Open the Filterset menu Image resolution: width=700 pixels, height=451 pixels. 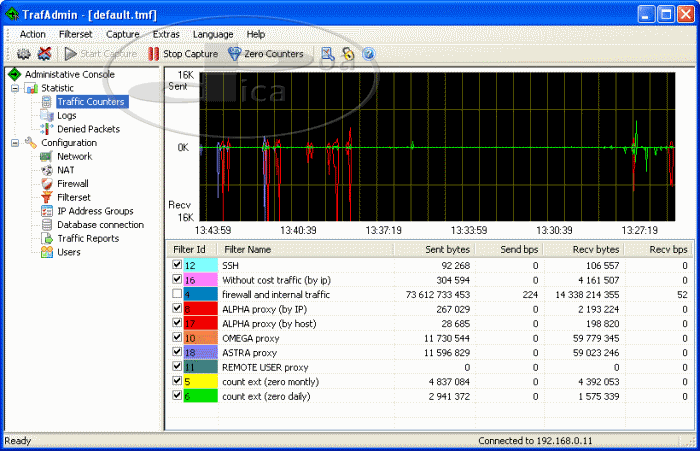(x=75, y=34)
